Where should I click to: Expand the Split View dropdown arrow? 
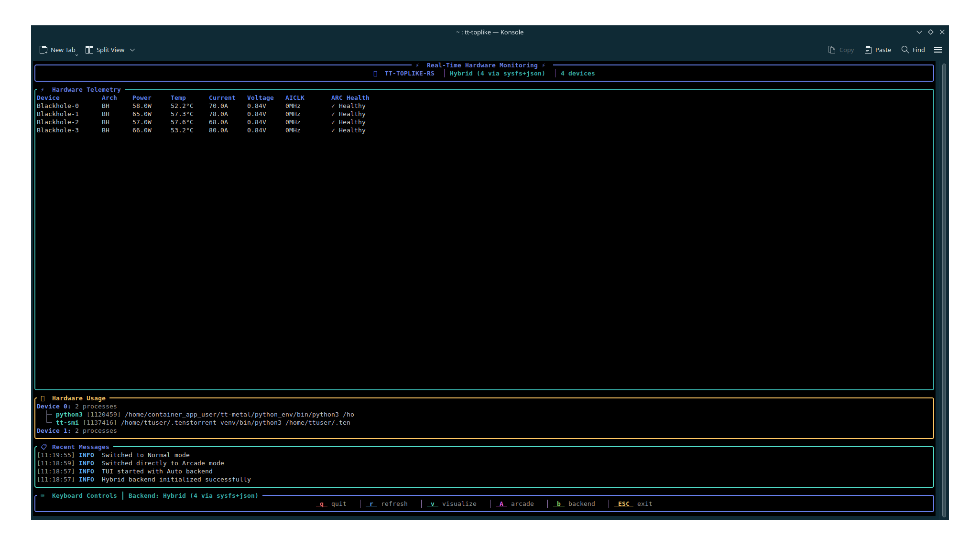tap(132, 50)
